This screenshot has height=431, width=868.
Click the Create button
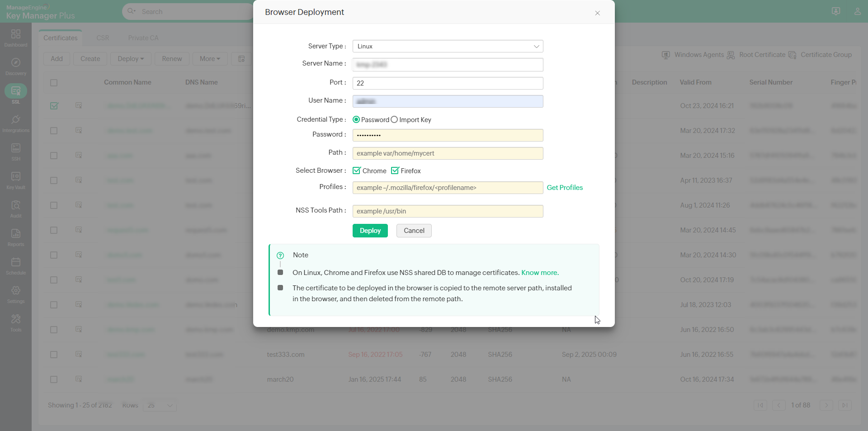click(90, 59)
